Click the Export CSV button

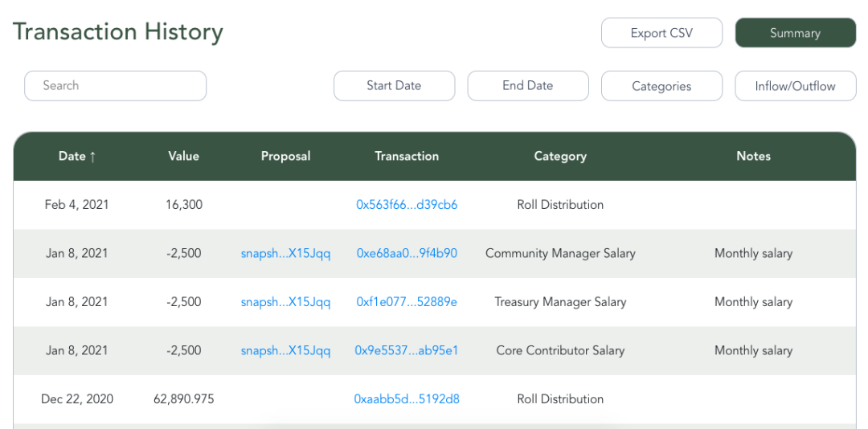pos(661,33)
